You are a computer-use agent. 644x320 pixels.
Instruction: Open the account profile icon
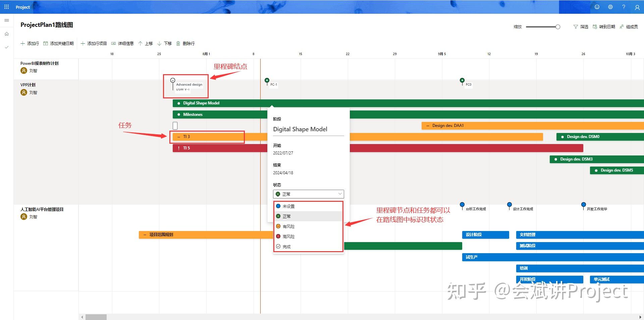pyautogui.click(x=637, y=7)
